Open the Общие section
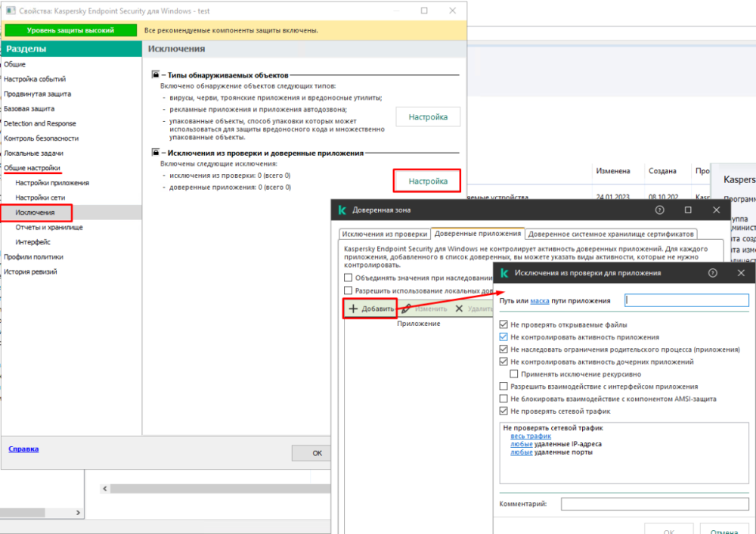The image size is (756, 534). click(14, 64)
